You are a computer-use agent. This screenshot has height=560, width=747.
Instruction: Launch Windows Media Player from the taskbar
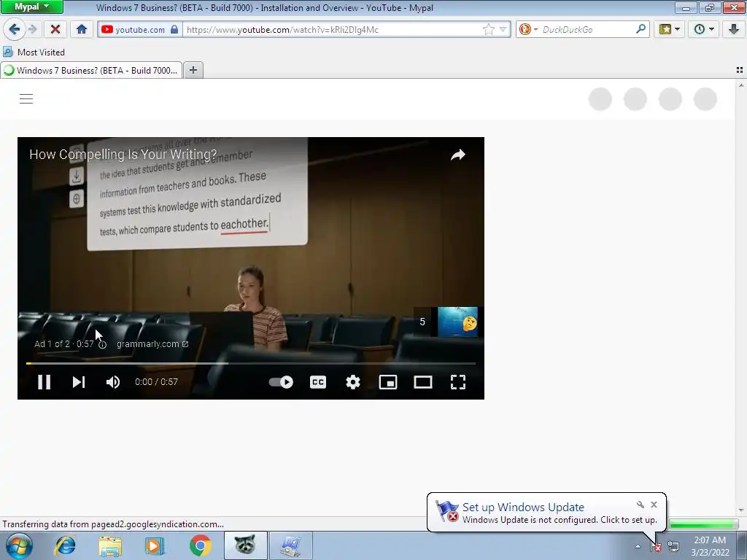[155, 545]
